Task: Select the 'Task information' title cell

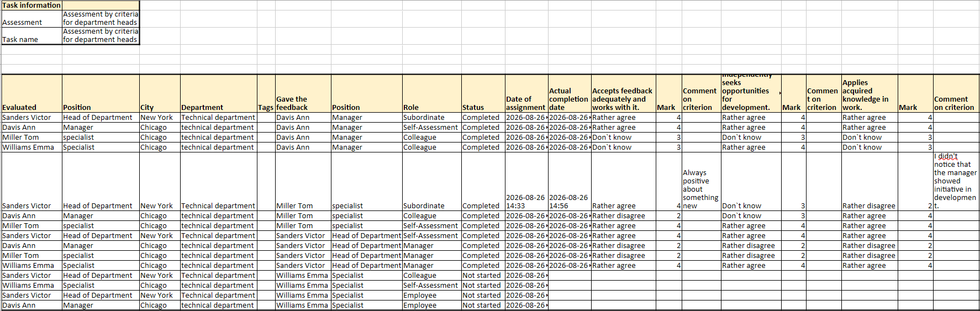Action: click(31, 5)
